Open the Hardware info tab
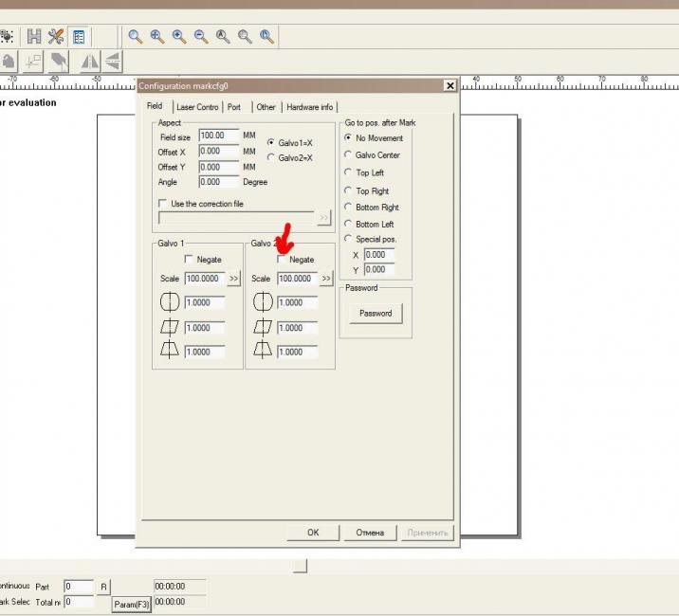This screenshot has height=616, width=679. tap(309, 107)
